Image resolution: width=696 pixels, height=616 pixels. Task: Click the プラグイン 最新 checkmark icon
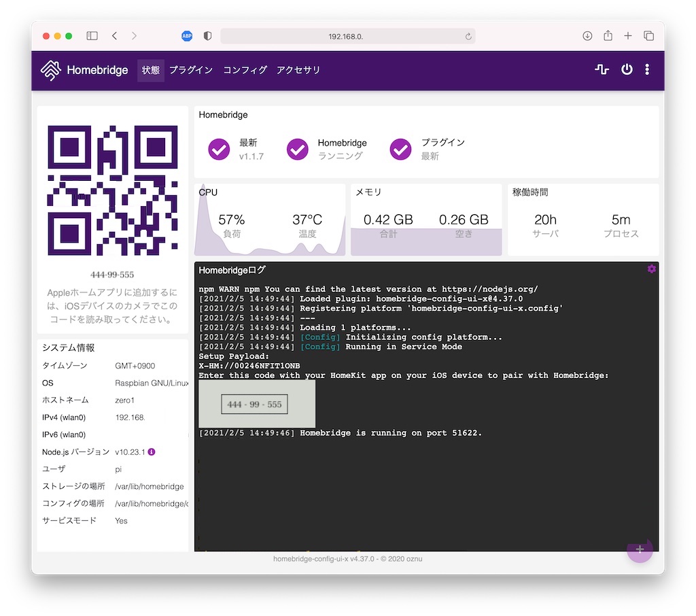pyautogui.click(x=400, y=149)
